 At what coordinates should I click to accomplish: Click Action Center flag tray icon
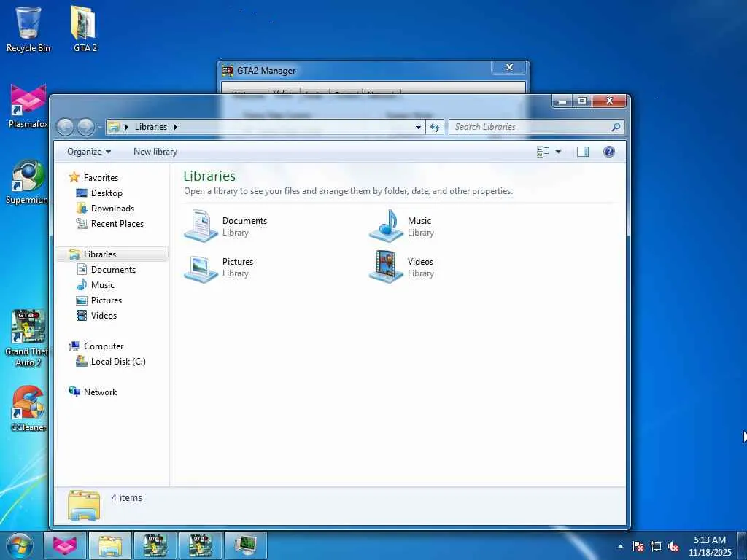pyautogui.click(x=638, y=546)
